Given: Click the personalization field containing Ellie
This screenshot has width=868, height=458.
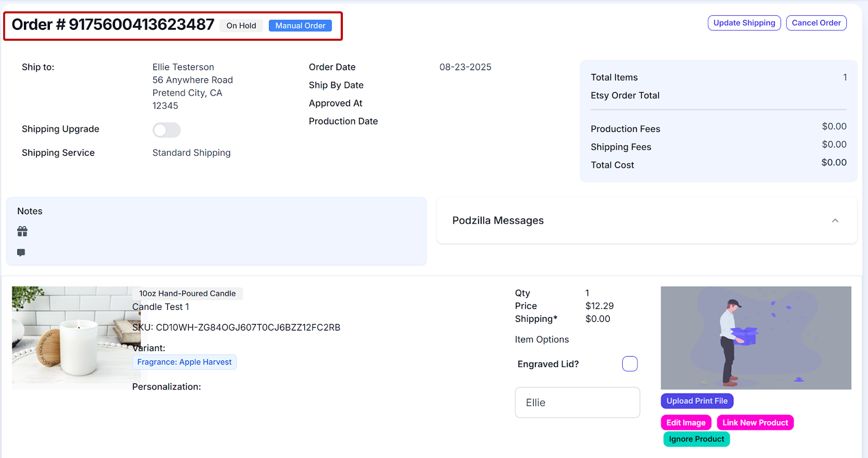Looking at the screenshot, I should pyautogui.click(x=577, y=403).
